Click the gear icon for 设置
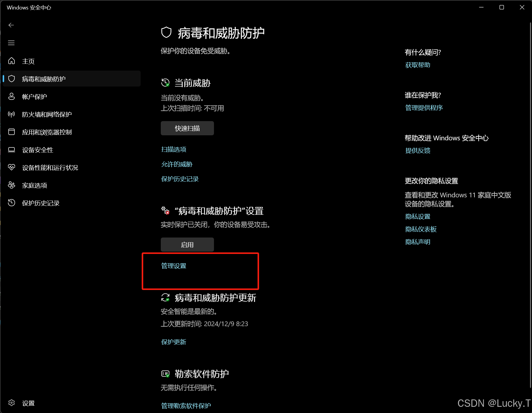Screen dimensions: 532x413 12,403
